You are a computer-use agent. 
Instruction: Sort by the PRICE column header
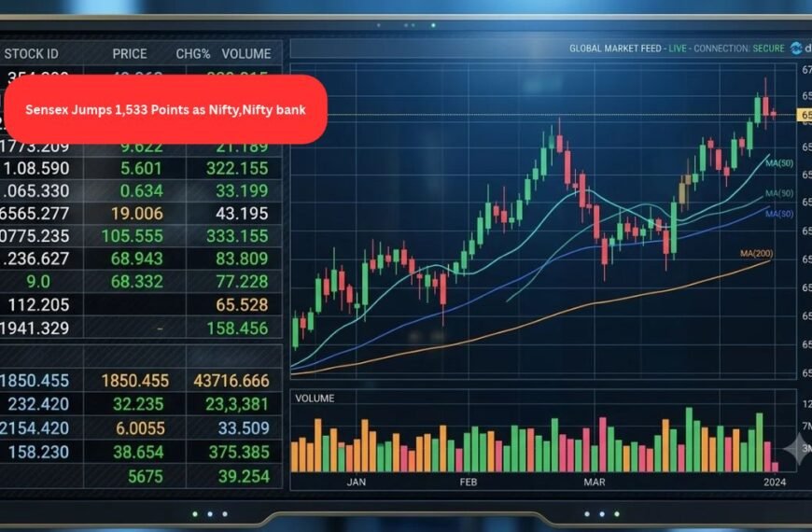pos(130,54)
